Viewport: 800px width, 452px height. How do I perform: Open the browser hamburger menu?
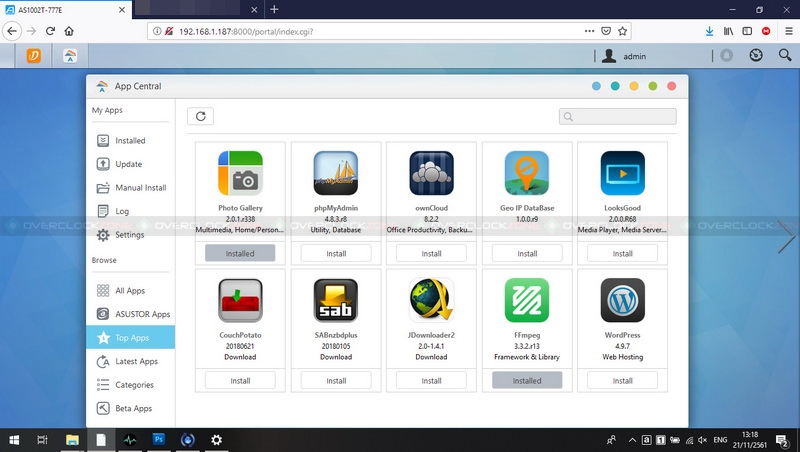point(789,31)
